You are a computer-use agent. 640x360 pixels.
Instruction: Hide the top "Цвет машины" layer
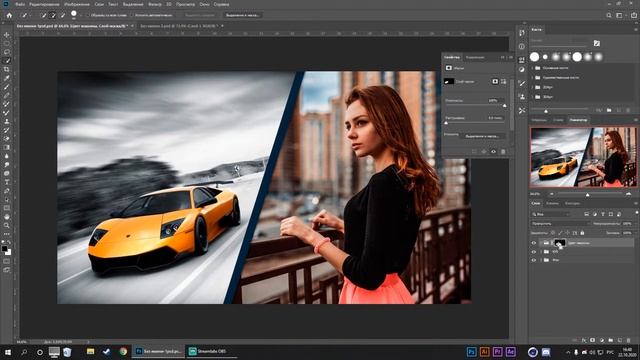point(533,243)
